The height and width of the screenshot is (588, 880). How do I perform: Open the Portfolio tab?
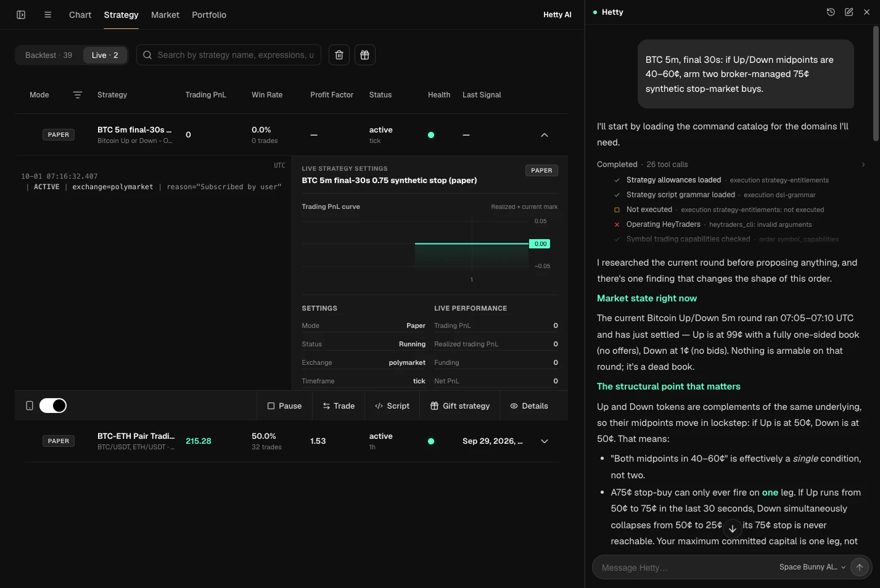(209, 15)
